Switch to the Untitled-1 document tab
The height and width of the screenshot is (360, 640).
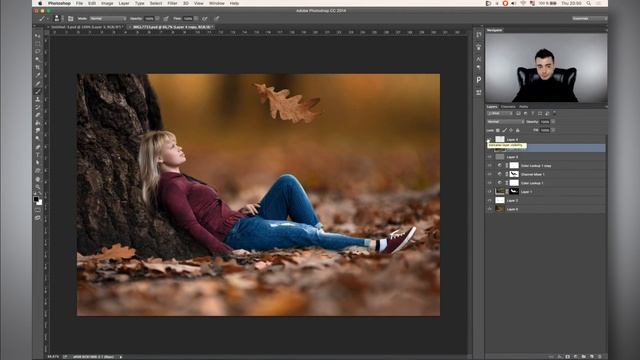tap(87, 27)
